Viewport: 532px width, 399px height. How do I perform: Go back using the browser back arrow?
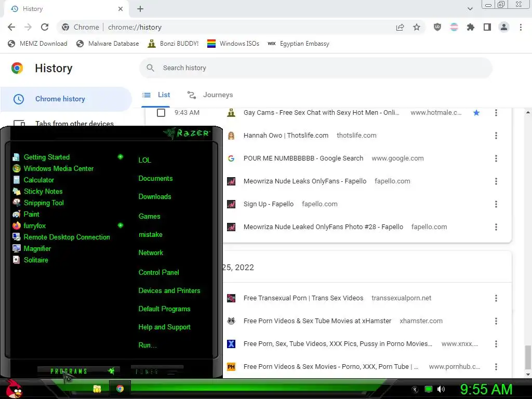11,27
